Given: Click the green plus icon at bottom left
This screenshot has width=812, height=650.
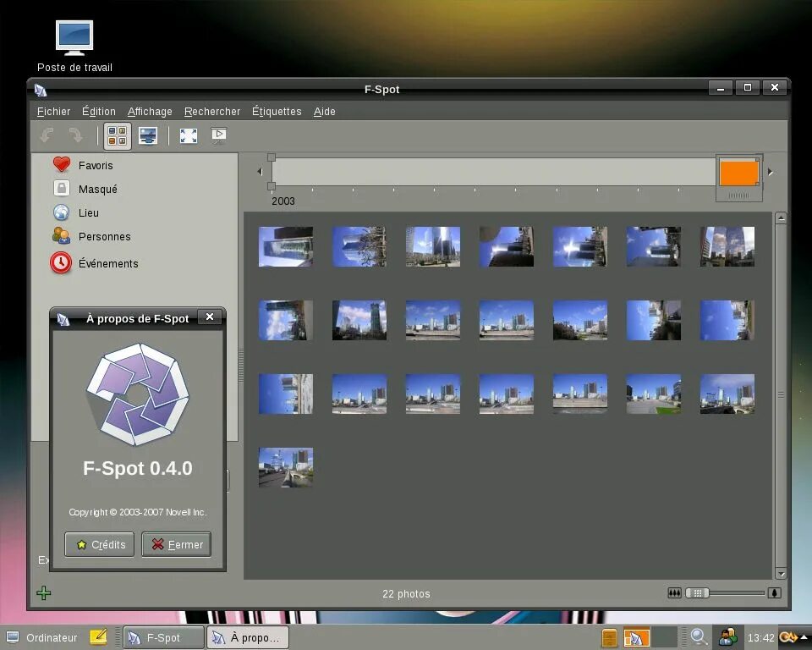Looking at the screenshot, I should [44, 592].
